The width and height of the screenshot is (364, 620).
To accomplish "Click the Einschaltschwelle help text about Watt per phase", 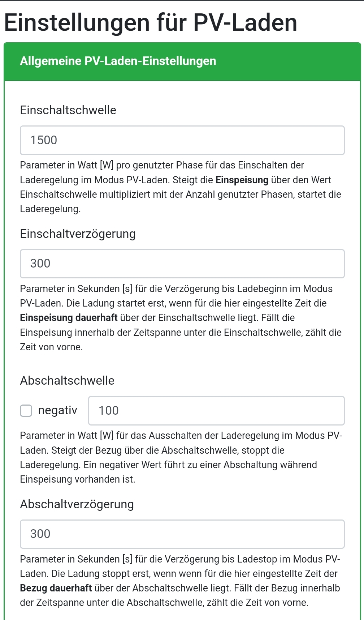I will [162, 166].
